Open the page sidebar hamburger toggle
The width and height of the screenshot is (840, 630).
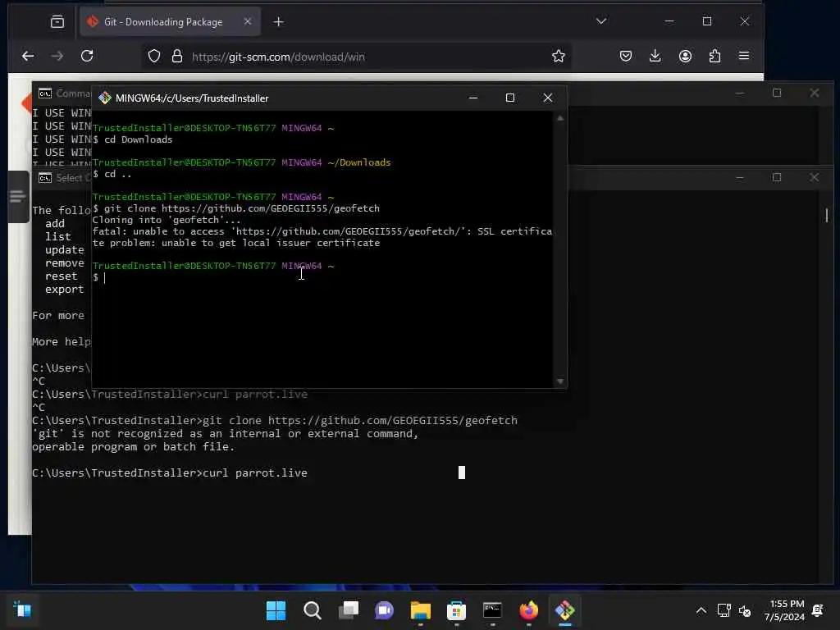tap(17, 197)
